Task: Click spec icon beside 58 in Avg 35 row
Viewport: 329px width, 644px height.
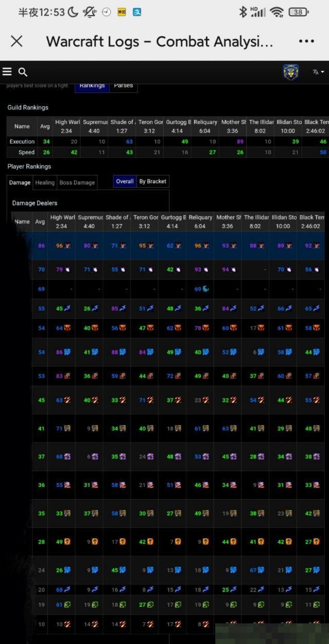Action: [x=123, y=514]
